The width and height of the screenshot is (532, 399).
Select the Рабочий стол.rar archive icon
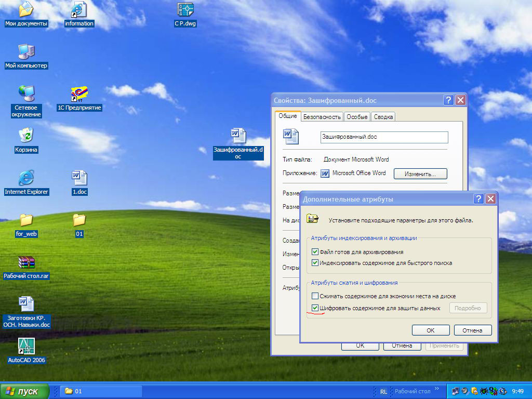(x=26, y=262)
